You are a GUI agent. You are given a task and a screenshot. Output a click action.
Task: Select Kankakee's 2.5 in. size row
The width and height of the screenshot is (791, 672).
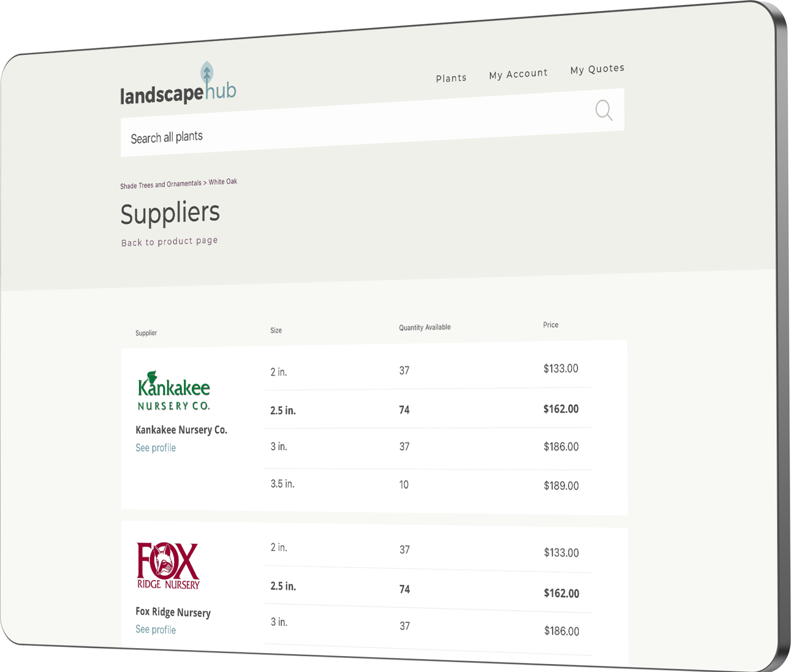(283, 410)
